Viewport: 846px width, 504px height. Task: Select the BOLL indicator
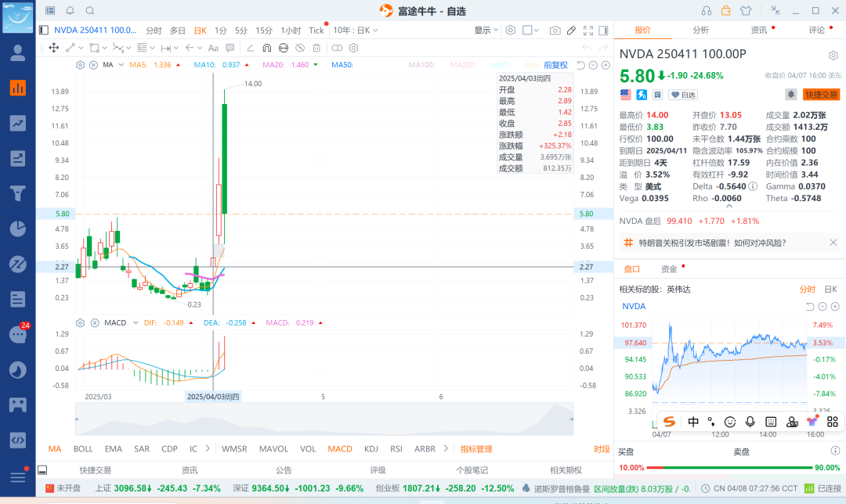coord(83,448)
